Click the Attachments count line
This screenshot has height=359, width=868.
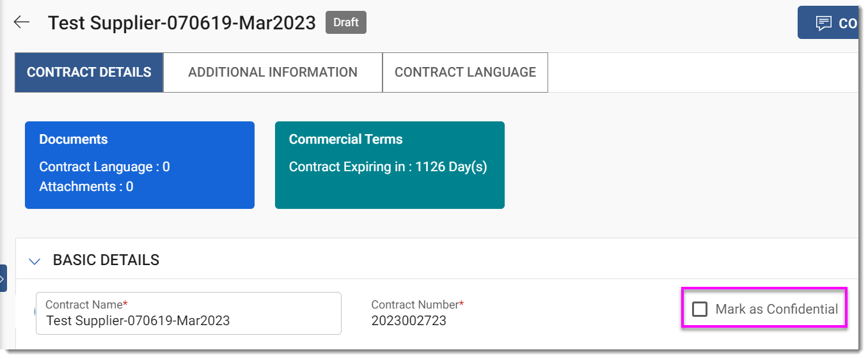(86, 187)
